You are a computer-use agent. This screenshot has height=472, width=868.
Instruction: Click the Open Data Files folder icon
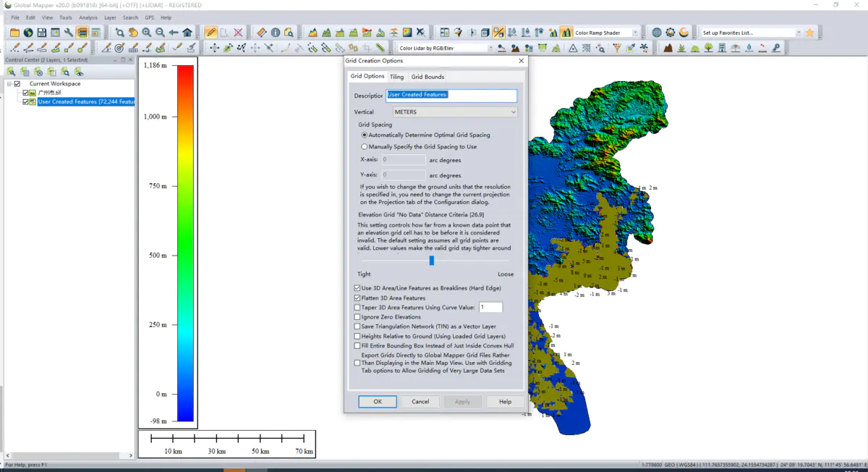[x=14, y=33]
